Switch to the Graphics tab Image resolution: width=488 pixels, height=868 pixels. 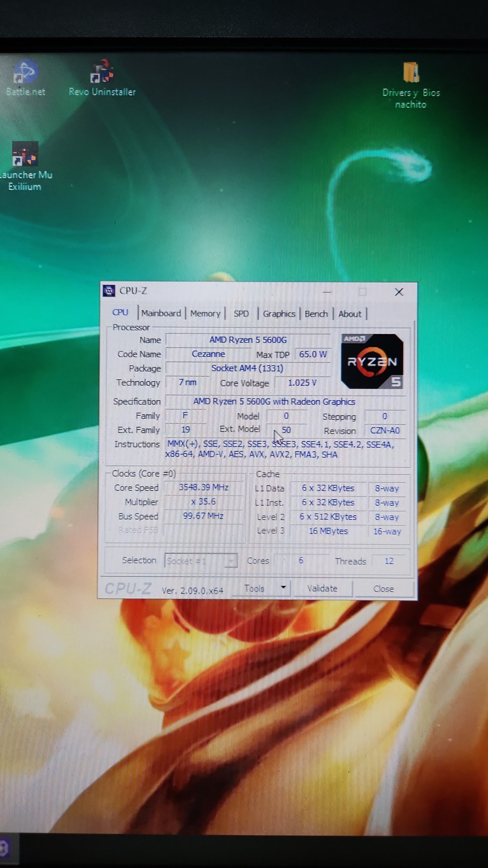(279, 314)
